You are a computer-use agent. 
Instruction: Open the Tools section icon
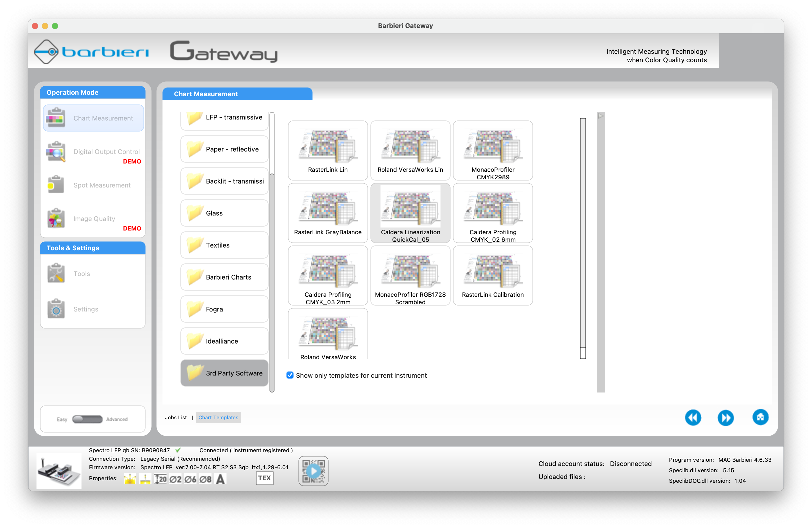pos(55,273)
